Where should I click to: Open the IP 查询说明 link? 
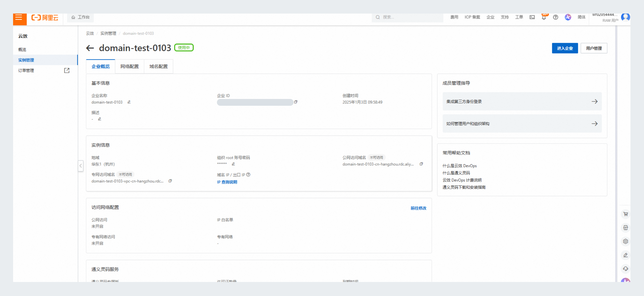point(227,182)
